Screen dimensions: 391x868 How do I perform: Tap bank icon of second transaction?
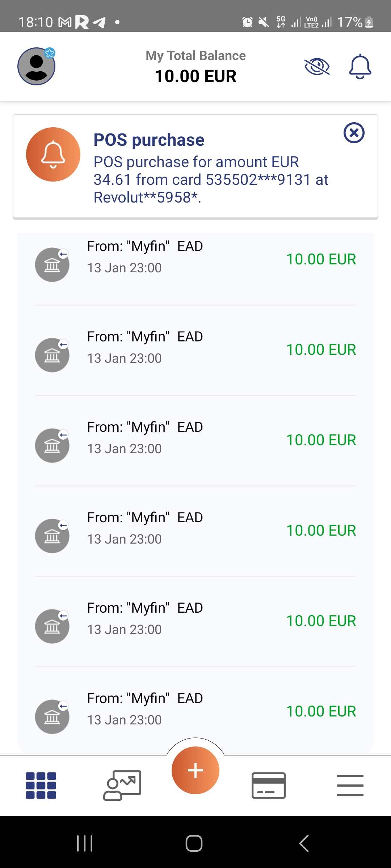coord(52,355)
